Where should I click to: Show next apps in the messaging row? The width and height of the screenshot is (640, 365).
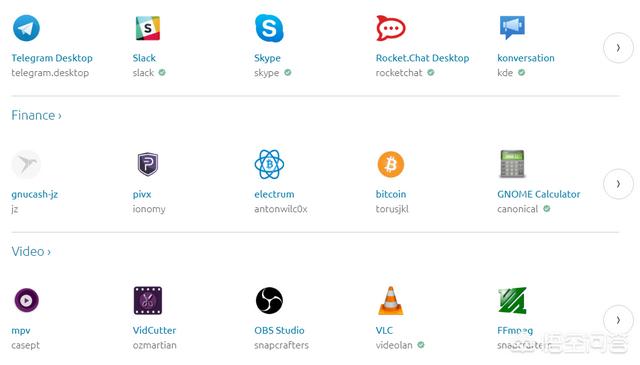tap(618, 48)
